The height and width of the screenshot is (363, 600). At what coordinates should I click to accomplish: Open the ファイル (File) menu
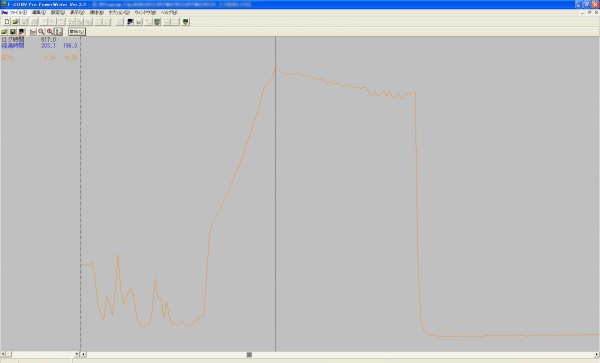[18, 13]
